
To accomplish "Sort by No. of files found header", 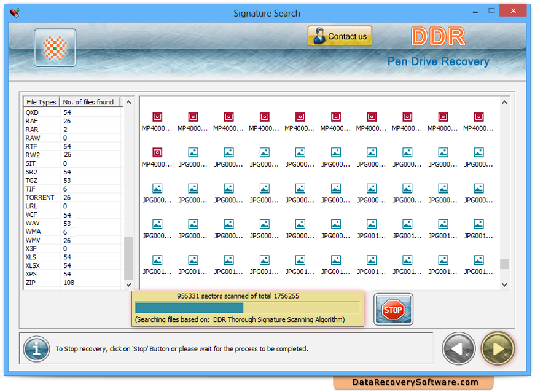I will [x=90, y=102].
